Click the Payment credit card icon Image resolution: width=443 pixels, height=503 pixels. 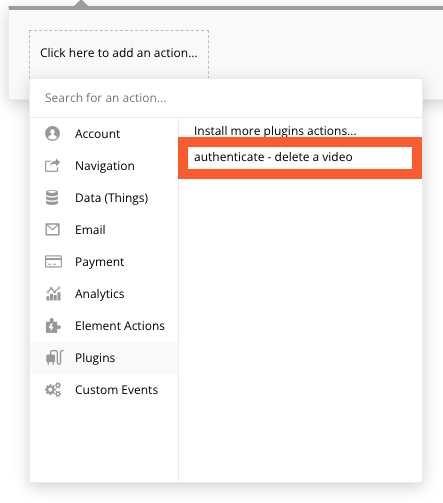pyautogui.click(x=53, y=261)
